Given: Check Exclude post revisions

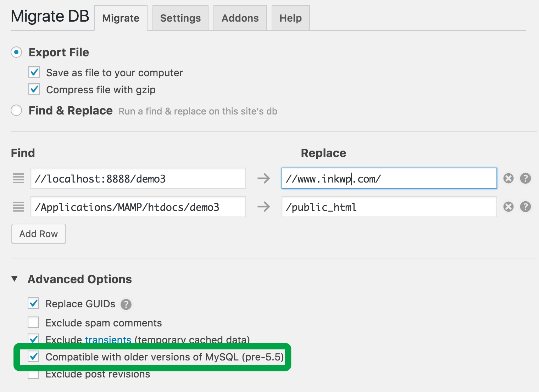Looking at the screenshot, I should point(33,374).
